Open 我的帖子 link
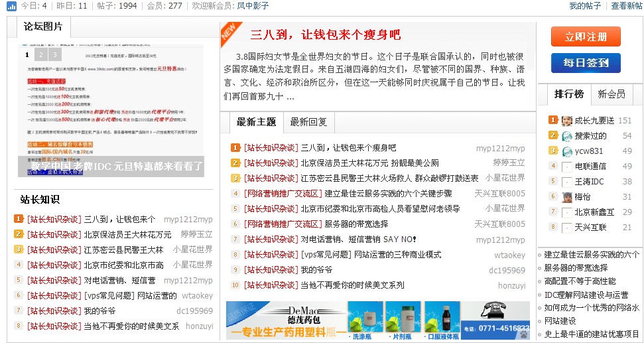Image resolution: width=644 pixels, height=343 pixels. pos(585,6)
